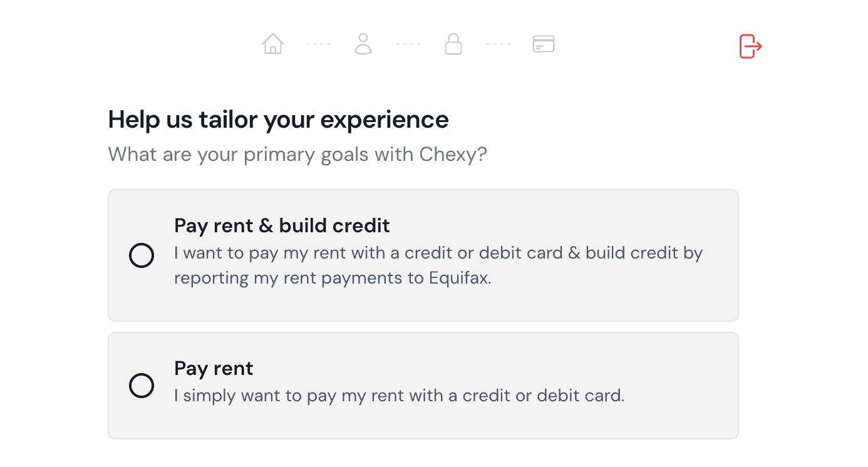Click the primary goals question subtitle

(297, 154)
